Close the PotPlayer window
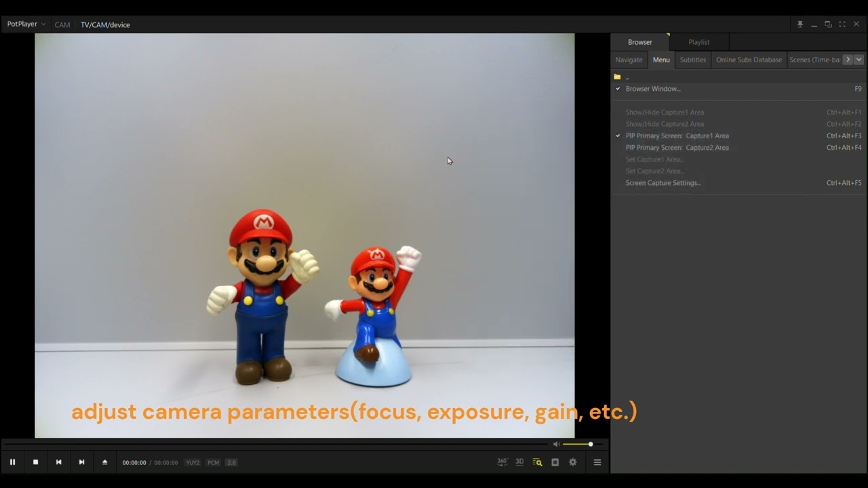The height and width of the screenshot is (488, 868). (x=856, y=24)
